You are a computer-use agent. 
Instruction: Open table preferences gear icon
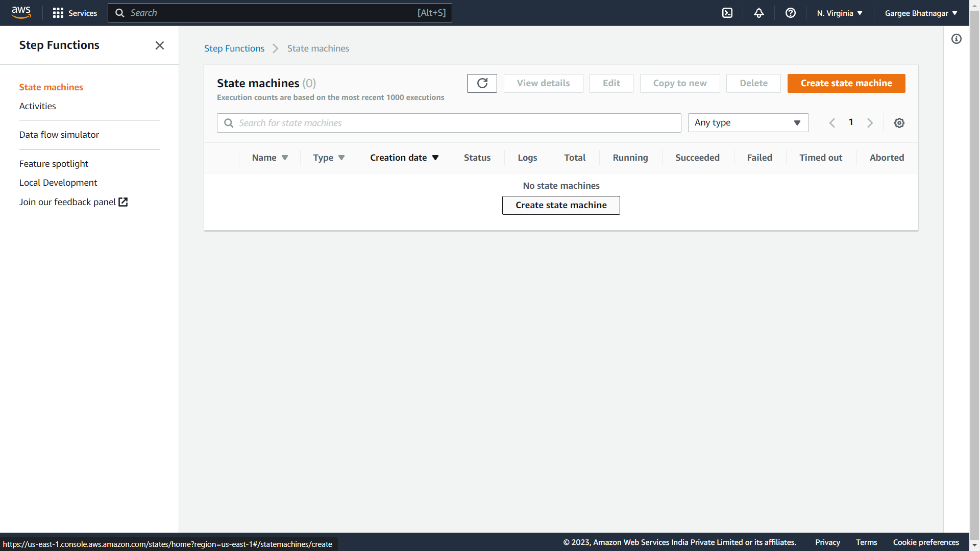899,123
